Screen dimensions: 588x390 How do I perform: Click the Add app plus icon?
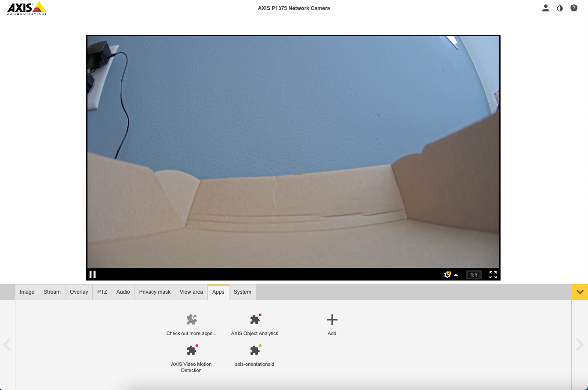(332, 320)
